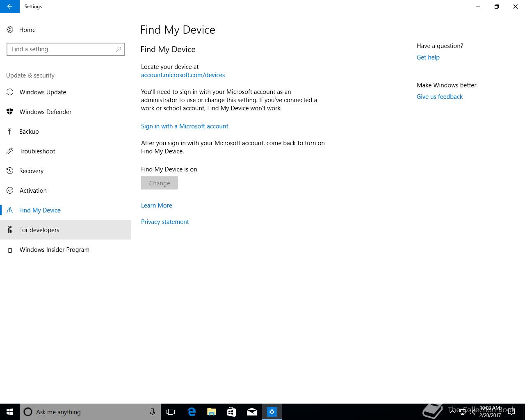Click the Ask me anything search box
The image size is (525, 420).
(x=90, y=412)
